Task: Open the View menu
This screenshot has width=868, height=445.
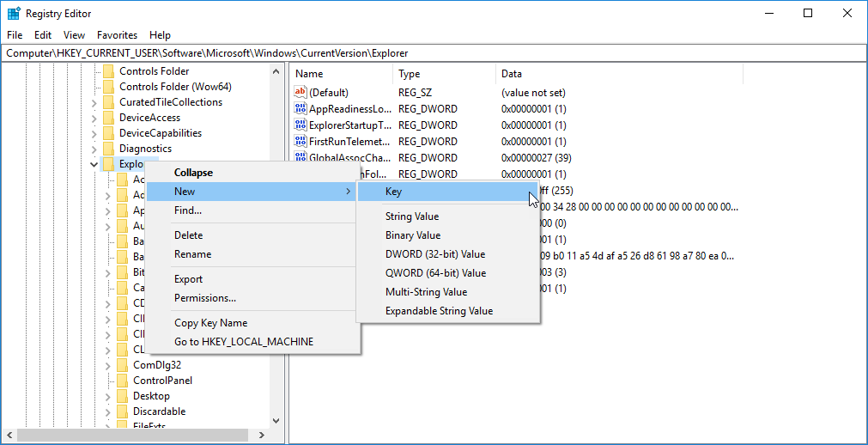Action: (74, 35)
